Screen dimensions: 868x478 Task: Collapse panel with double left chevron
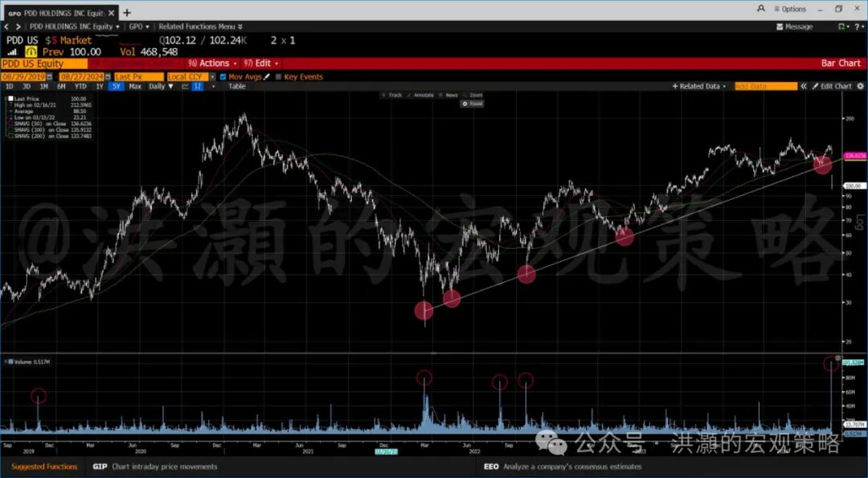coord(804,86)
